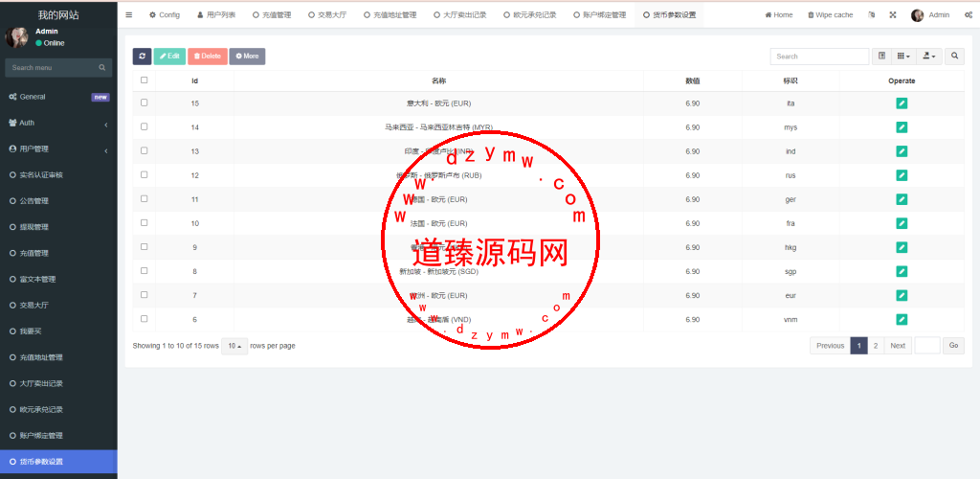The width and height of the screenshot is (980, 479).
Task: Toggle the table card view icon
Action: pyautogui.click(x=881, y=57)
